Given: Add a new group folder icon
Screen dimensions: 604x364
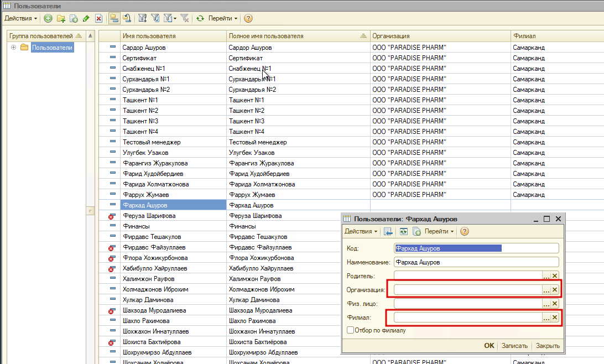Looking at the screenshot, I should click(61, 18).
